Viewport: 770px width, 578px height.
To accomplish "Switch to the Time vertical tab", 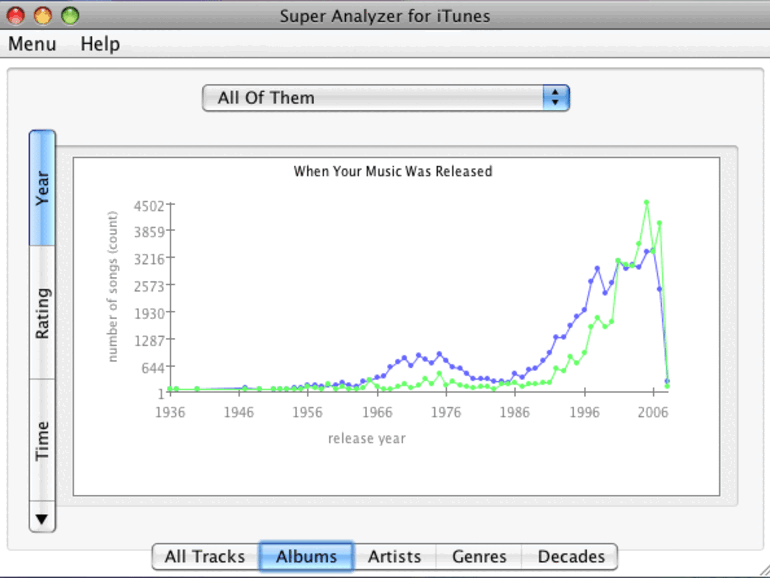I will click(42, 440).
